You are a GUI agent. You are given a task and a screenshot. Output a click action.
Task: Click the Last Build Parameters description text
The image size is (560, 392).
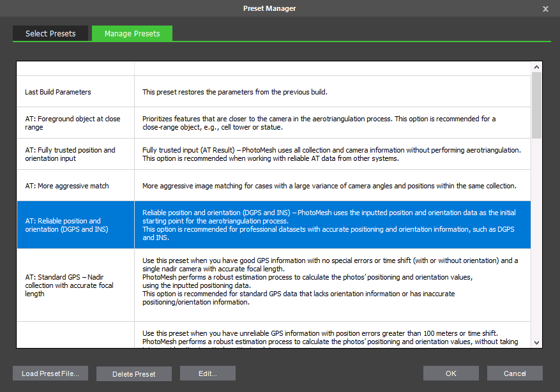click(234, 92)
